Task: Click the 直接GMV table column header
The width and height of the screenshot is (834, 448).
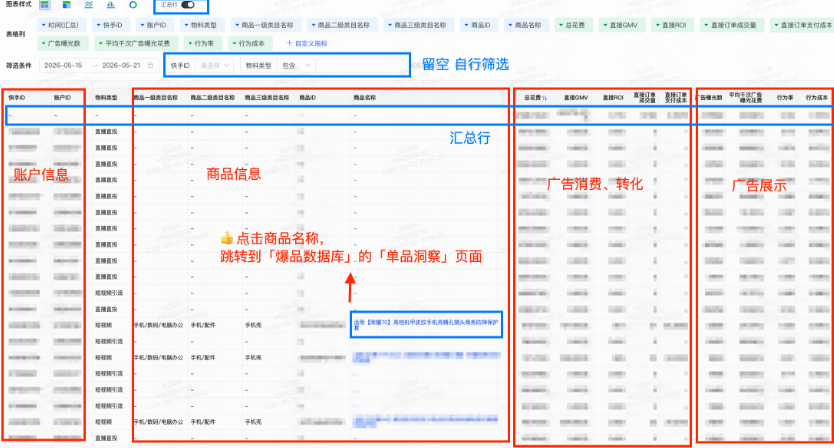Action: coord(576,98)
